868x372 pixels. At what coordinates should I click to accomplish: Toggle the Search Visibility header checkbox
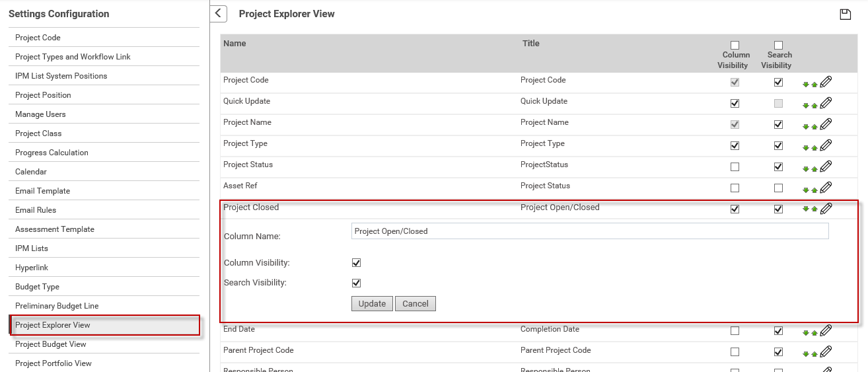point(778,46)
